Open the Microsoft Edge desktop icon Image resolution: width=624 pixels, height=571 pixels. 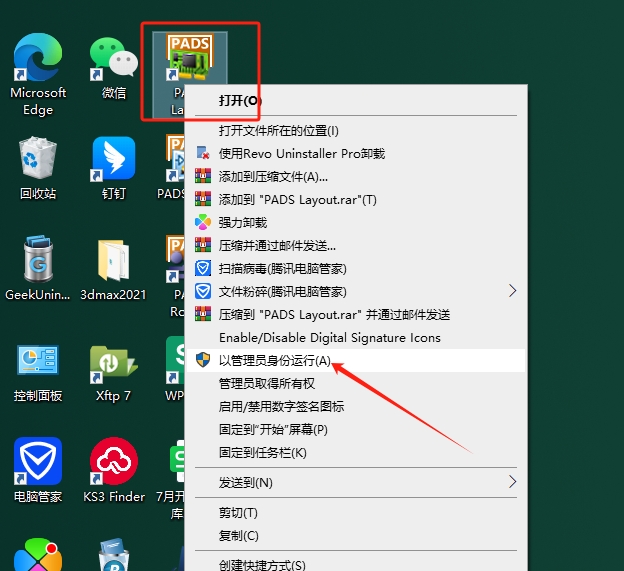[x=38, y=63]
